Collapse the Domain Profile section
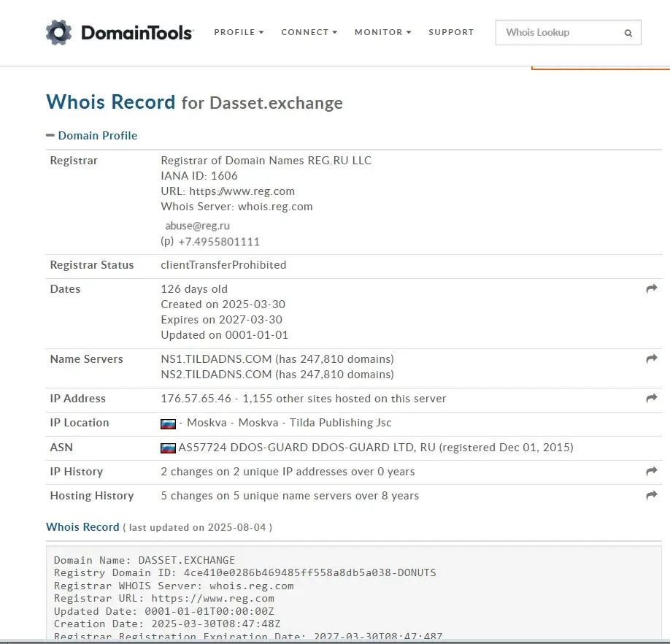670x644 pixels. tap(92, 136)
